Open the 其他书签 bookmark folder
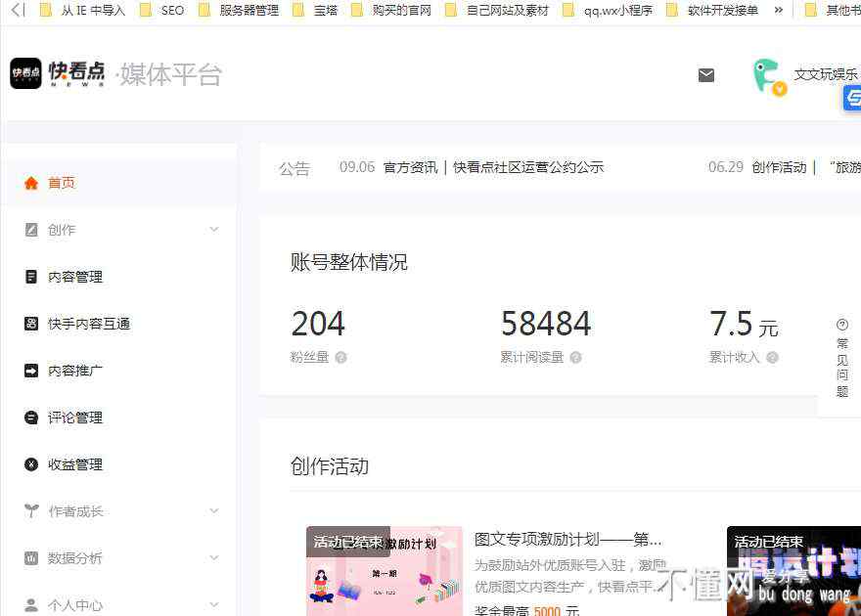The image size is (861, 616). 833,10
